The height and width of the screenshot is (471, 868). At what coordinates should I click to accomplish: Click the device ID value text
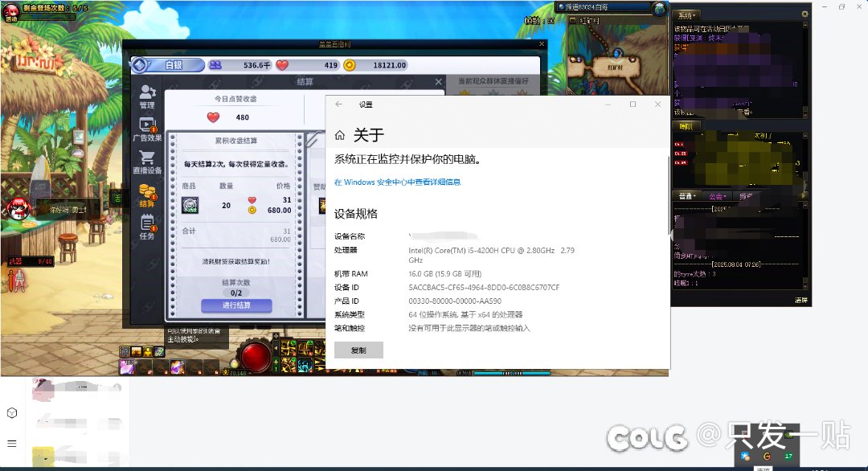pos(484,288)
